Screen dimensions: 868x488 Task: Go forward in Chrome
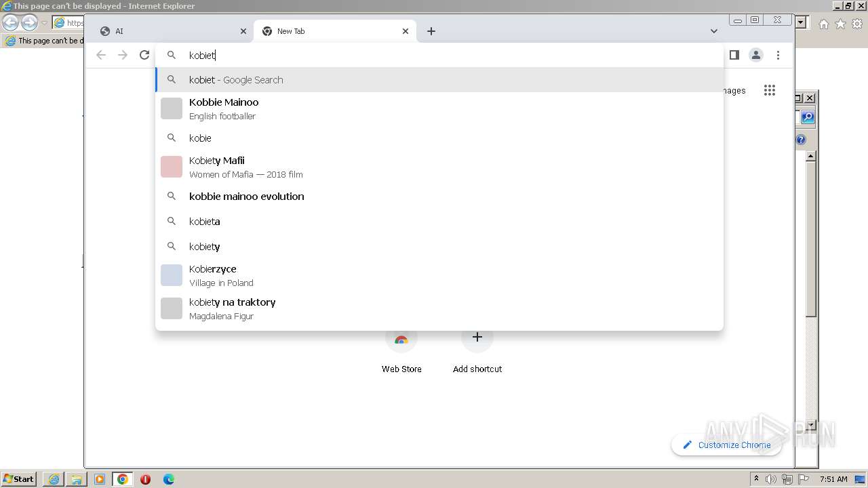coord(123,55)
